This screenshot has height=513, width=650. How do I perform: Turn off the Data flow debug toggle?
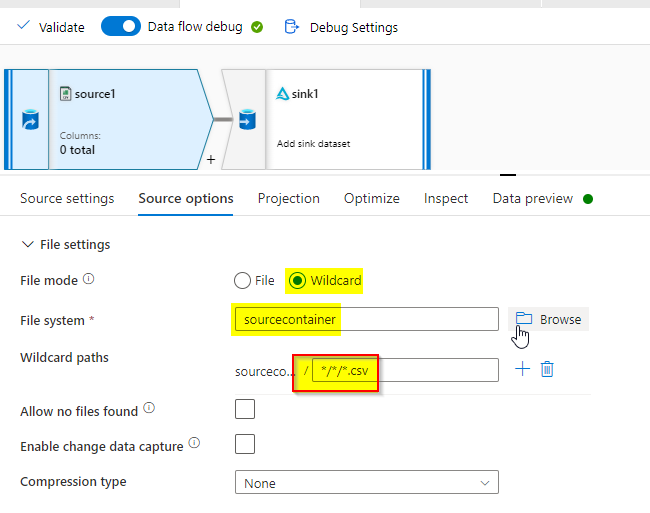click(x=121, y=27)
